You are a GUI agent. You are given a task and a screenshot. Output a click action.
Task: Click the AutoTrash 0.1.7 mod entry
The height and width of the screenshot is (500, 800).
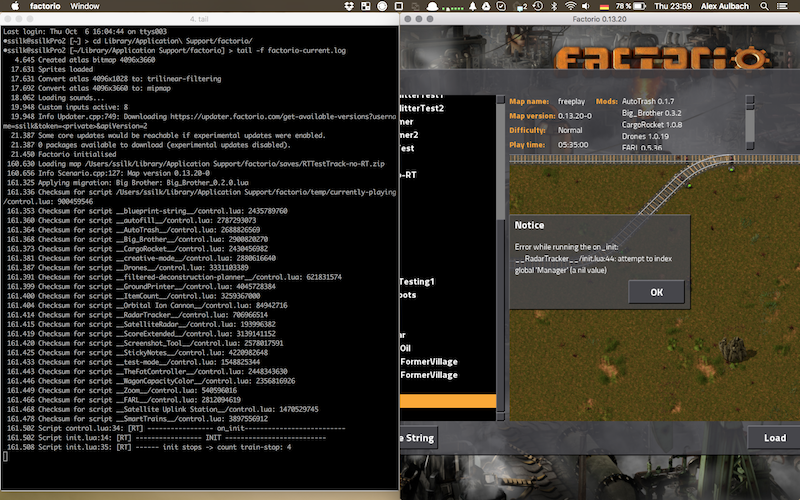click(647, 102)
